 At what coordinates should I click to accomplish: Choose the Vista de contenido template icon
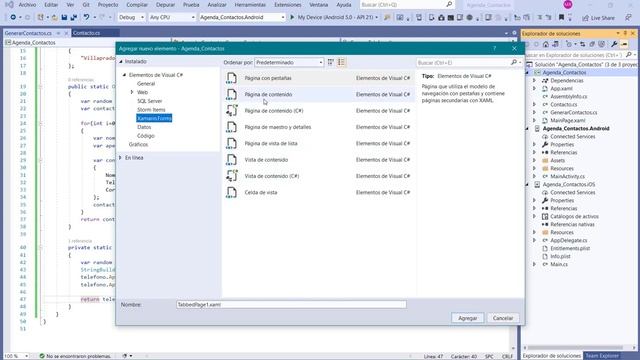tap(231, 160)
